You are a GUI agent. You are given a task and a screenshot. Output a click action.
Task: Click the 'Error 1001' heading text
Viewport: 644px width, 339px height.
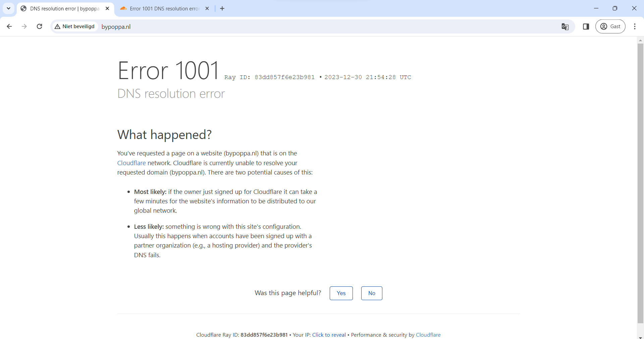click(x=168, y=70)
